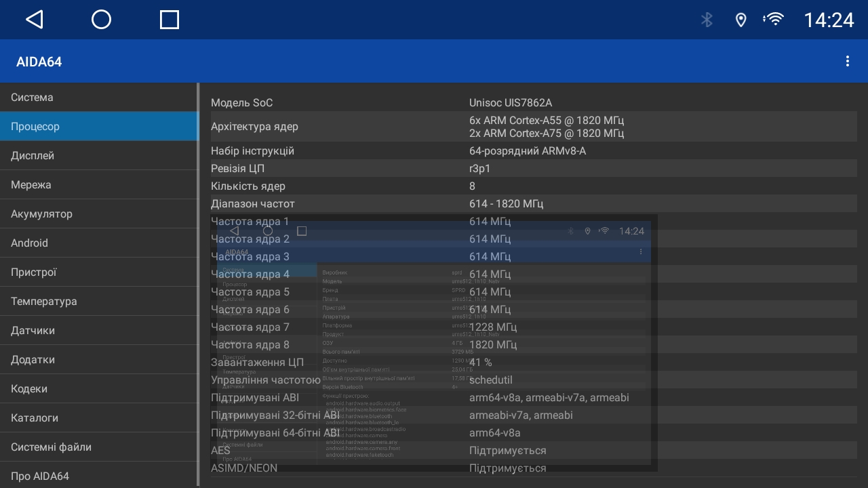Select the 2x ARM Cortex-A75 value line
The image size is (868, 488).
click(547, 133)
